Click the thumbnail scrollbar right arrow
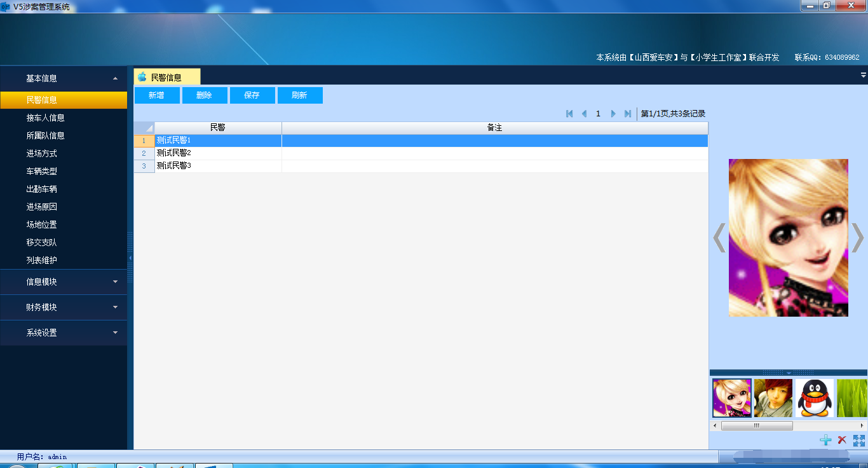Image resolution: width=868 pixels, height=468 pixels. [862, 425]
